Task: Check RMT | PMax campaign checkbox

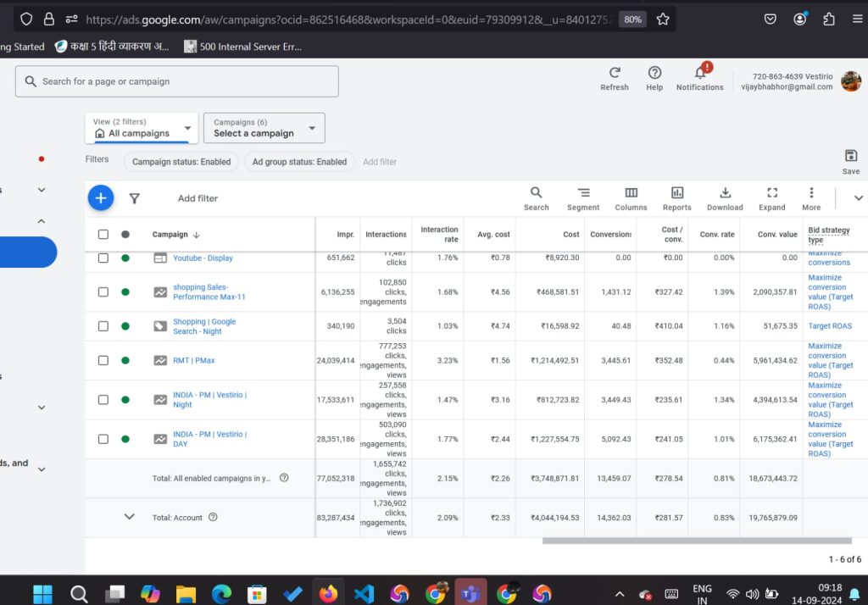Action: (x=103, y=360)
